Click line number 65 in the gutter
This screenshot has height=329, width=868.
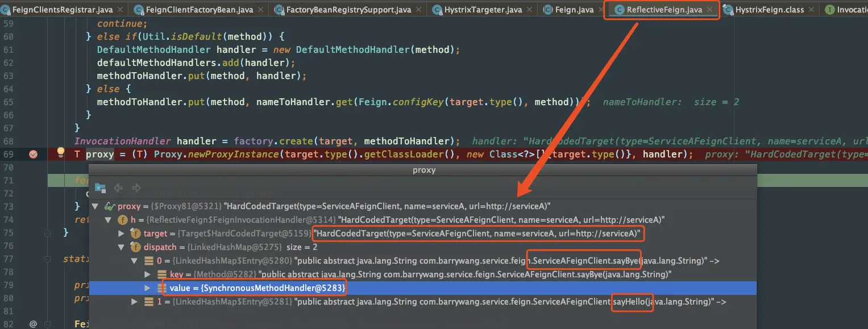pyautogui.click(x=8, y=102)
